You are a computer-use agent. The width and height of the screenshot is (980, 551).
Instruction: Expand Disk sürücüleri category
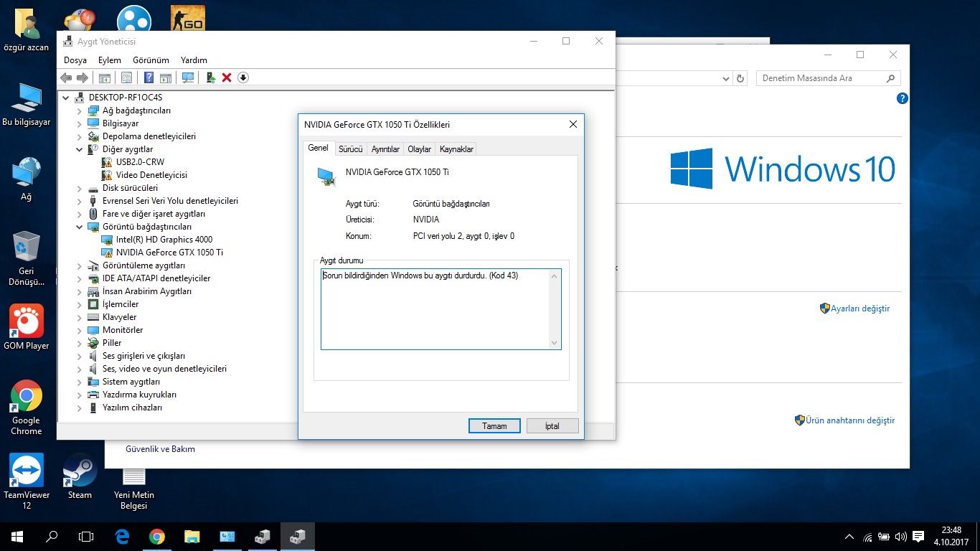[x=80, y=188]
